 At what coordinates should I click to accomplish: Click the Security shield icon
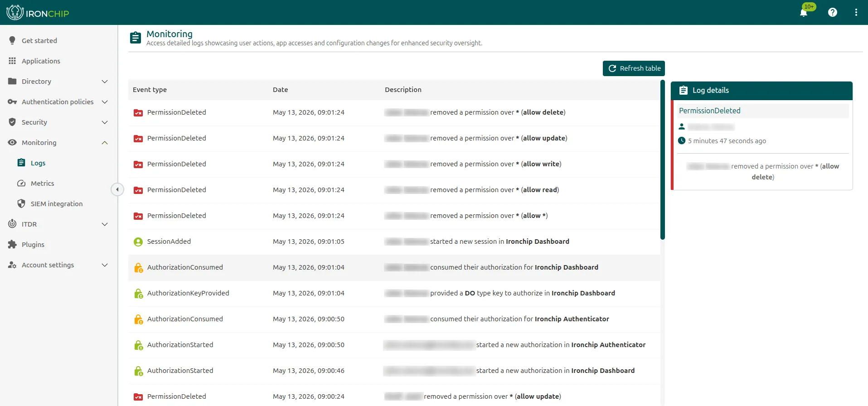[12, 122]
